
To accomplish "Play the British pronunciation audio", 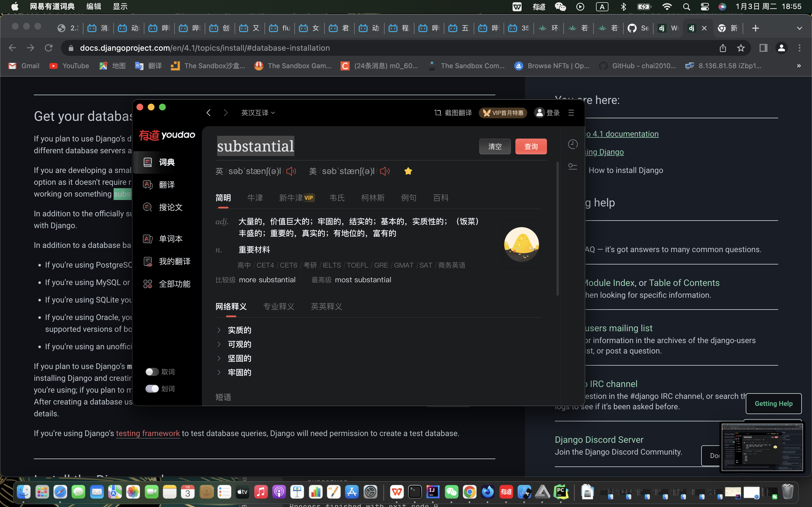I will tap(291, 171).
